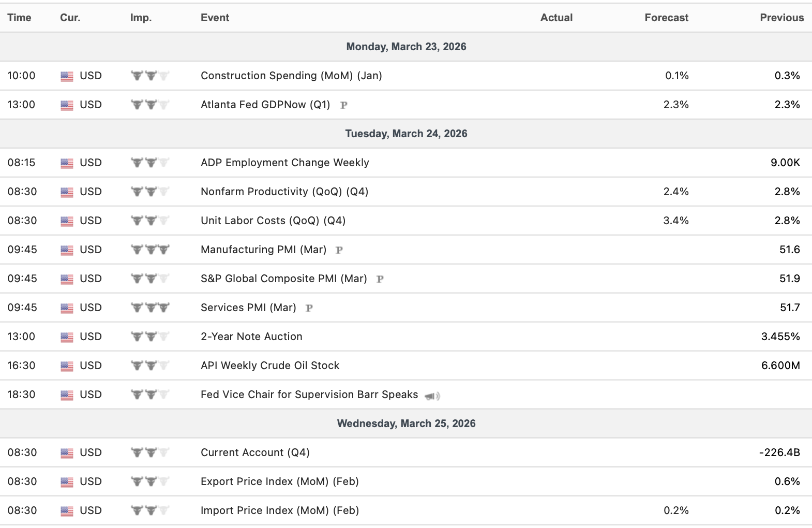Image resolution: width=812 pixels, height=528 pixels.
Task: Click the importance bulls for ADP Employment Change
Action: tap(150, 163)
